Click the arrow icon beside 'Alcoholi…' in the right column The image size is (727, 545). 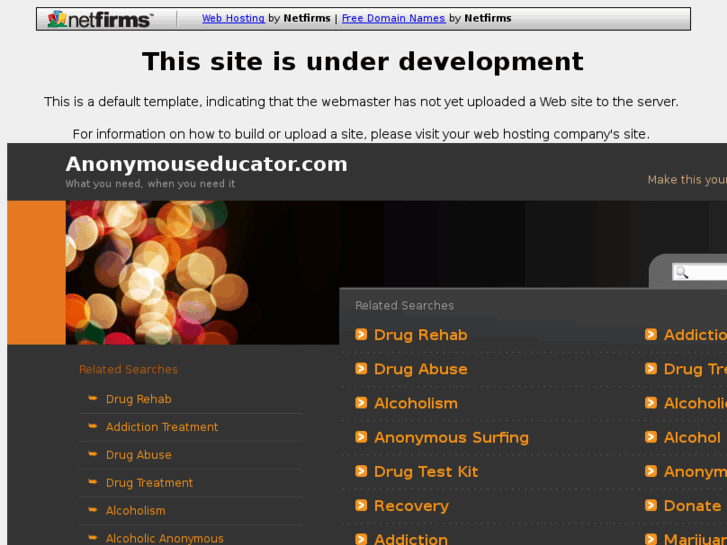(651, 403)
